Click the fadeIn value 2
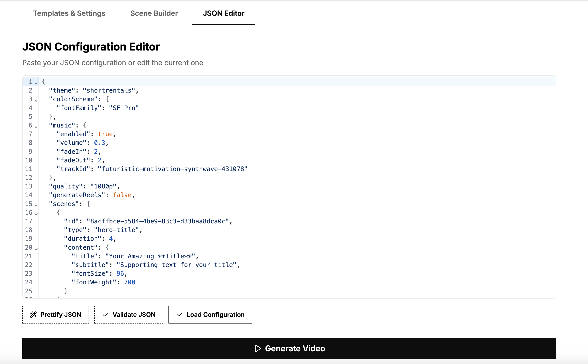Viewport: 588px width, 364px height. pyautogui.click(x=96, y=152)
